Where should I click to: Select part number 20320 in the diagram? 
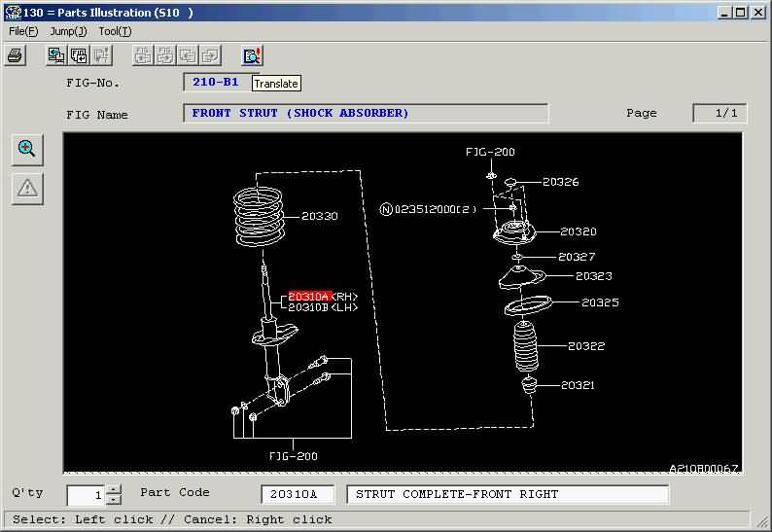click(x=579, y=231)
